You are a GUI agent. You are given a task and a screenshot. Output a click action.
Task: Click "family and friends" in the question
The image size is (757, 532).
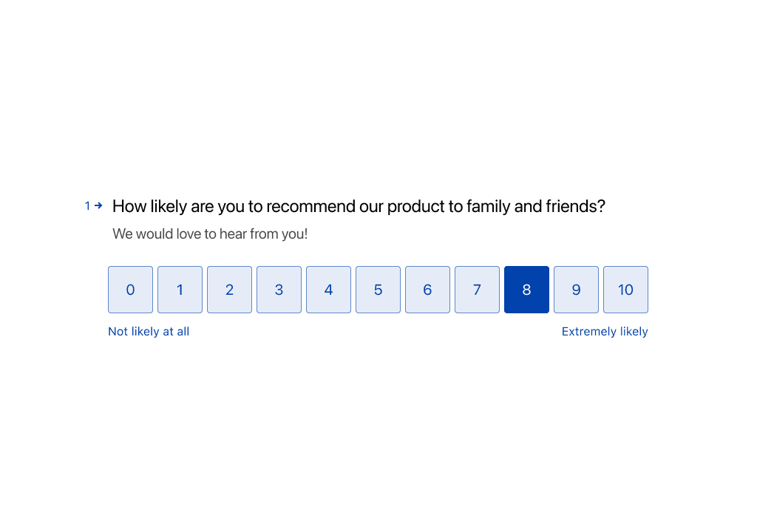[535, 206]
